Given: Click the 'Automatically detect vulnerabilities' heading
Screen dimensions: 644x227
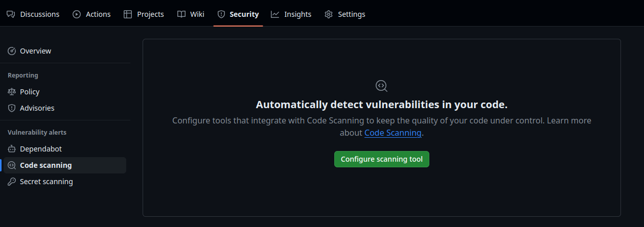Looking at the screenshot, I should pos(382,105).
